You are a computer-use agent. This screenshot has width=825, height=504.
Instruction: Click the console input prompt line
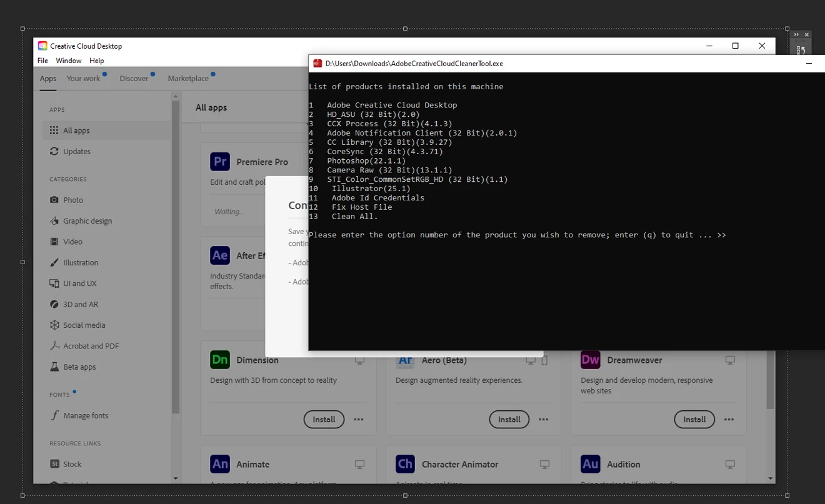[517, 235]
